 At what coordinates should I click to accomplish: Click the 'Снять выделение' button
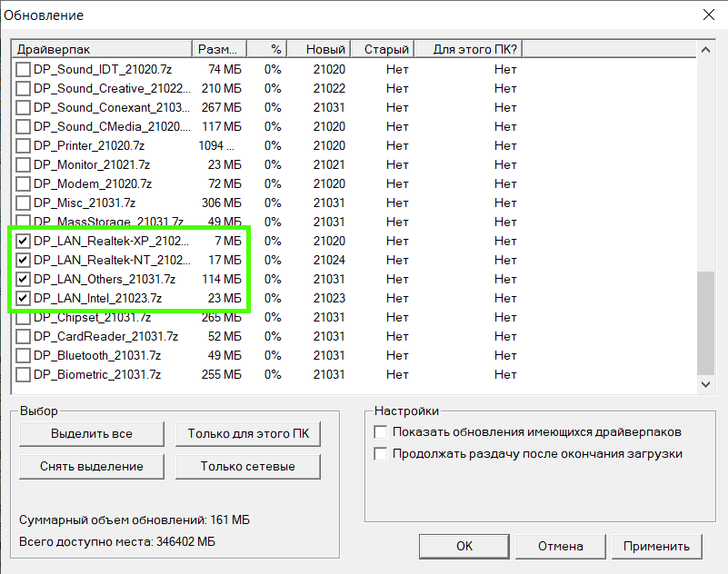(x=92, y=466)
